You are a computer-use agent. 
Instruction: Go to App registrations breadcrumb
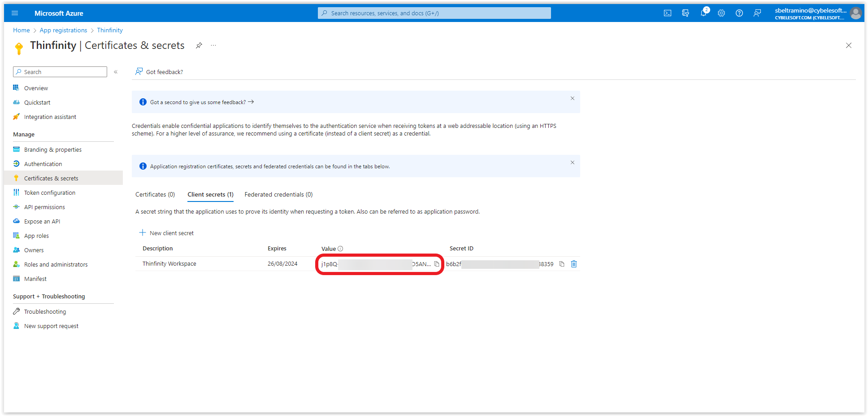[x=63, y=30]
